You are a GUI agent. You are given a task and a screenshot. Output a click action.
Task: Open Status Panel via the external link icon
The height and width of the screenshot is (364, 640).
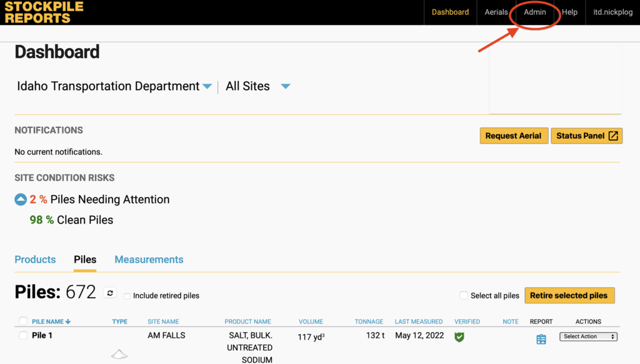pyautogui.click(x=613, y=136)
